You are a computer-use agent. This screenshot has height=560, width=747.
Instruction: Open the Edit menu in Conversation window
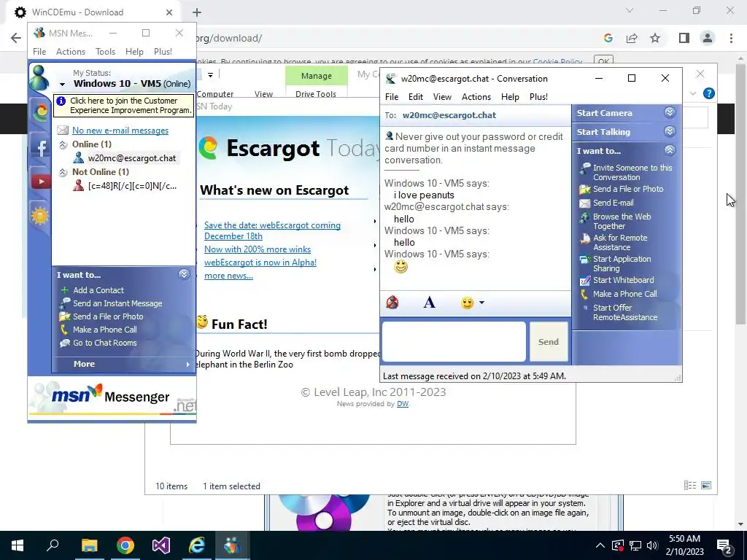click(415, 97)
